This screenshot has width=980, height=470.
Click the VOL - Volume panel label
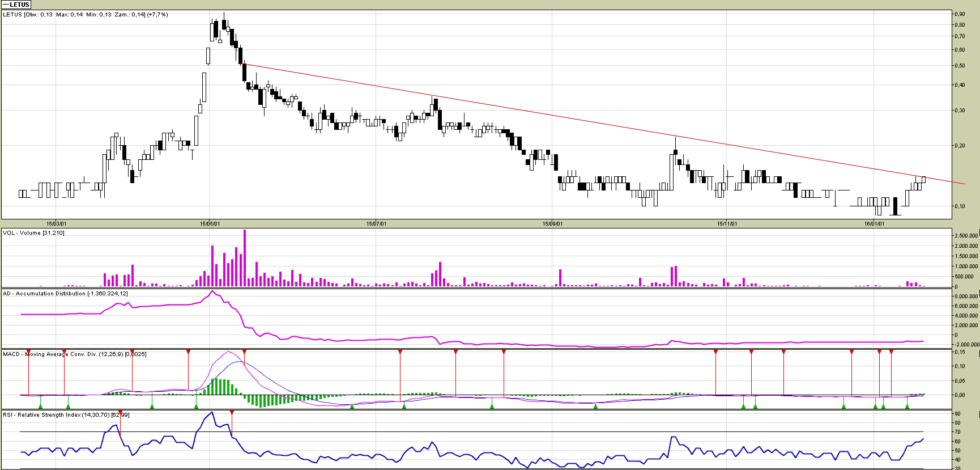[x=33, y=233]
